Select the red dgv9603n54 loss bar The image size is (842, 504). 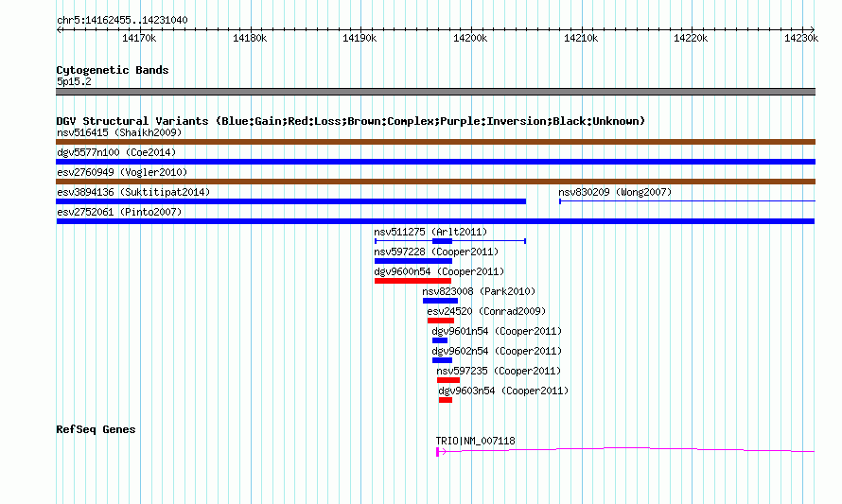(x=446, y=400)
